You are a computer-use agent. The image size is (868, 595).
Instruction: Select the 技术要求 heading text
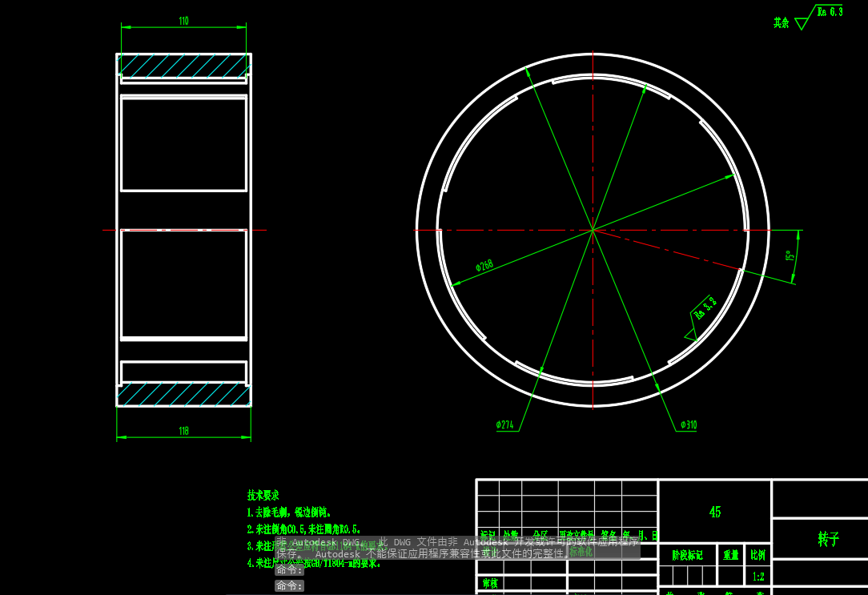[x=263, y=496]
